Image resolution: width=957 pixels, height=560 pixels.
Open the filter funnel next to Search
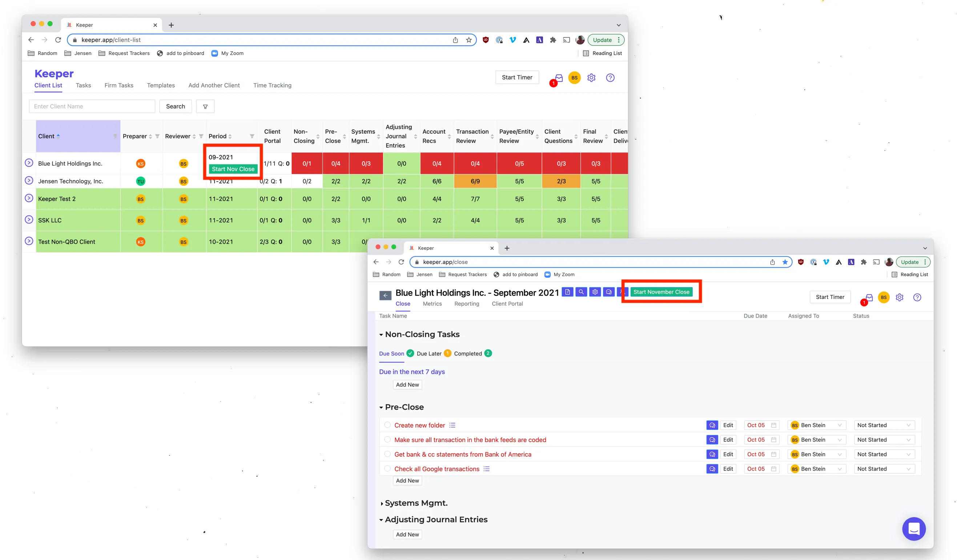pyautogui.click(x=205, y=107)
